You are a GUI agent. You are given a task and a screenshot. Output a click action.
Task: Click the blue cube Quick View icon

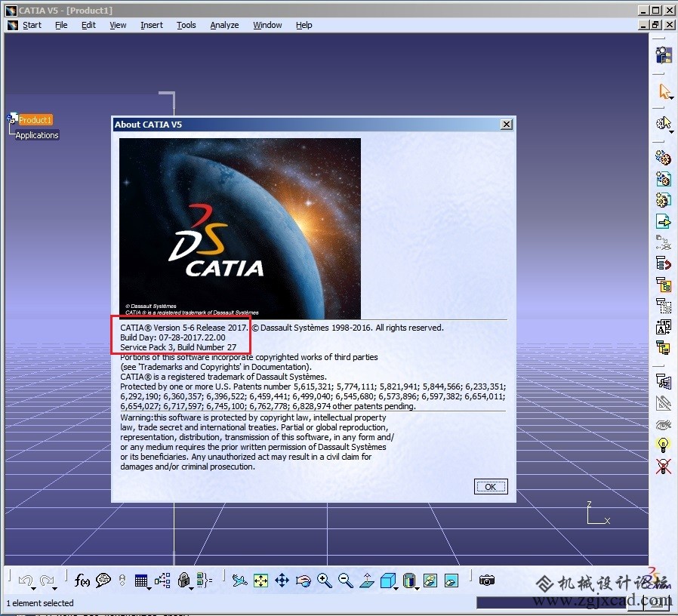pyautogui.click(x=387, y=580)
